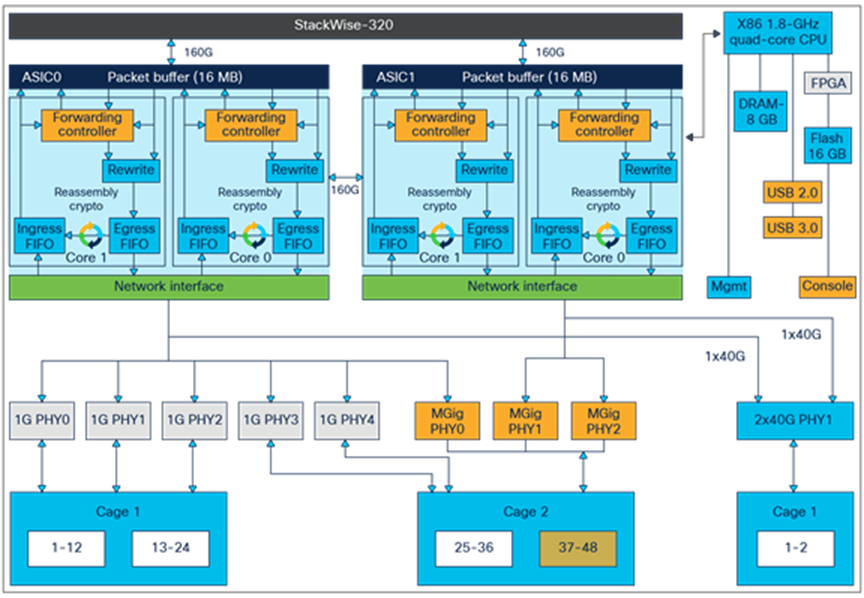Select the 1-2 port range box
The width and height of the screenshot is (864, 598).
[x=796, y=548]
